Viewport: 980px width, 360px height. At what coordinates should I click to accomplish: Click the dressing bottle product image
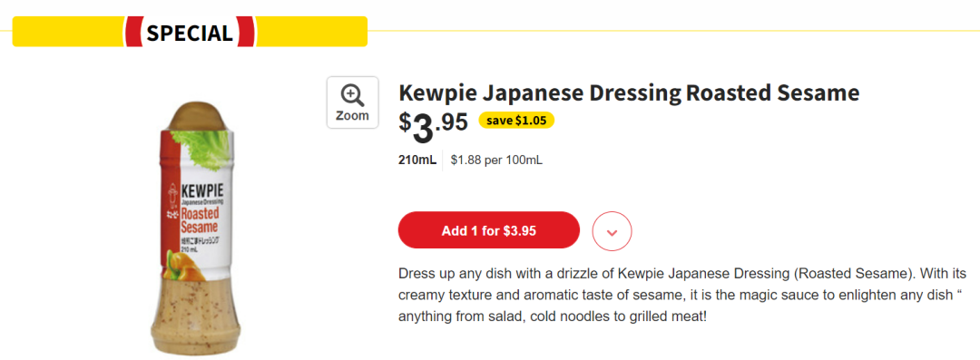click(x=195, y=229)
